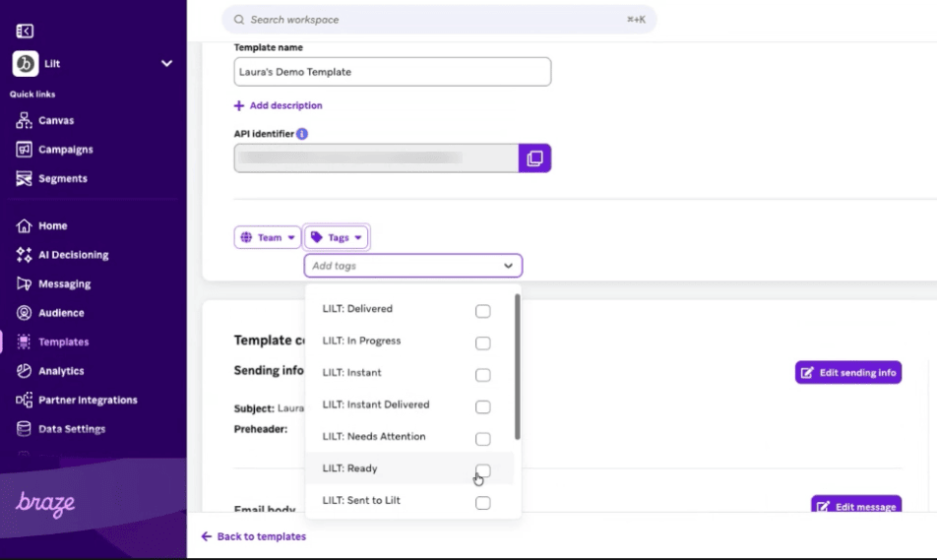Click the Lilt workspace logo icon
937x560 pixels.
click(x=26, y=63)
